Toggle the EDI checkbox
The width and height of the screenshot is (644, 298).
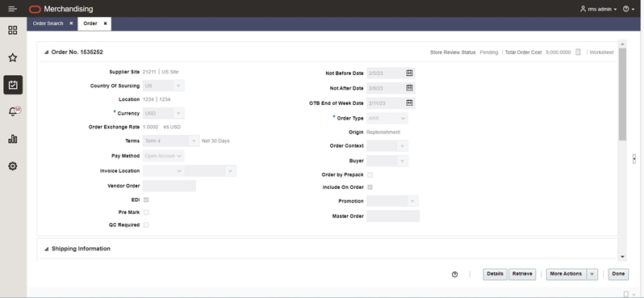(x=146, y=199)
